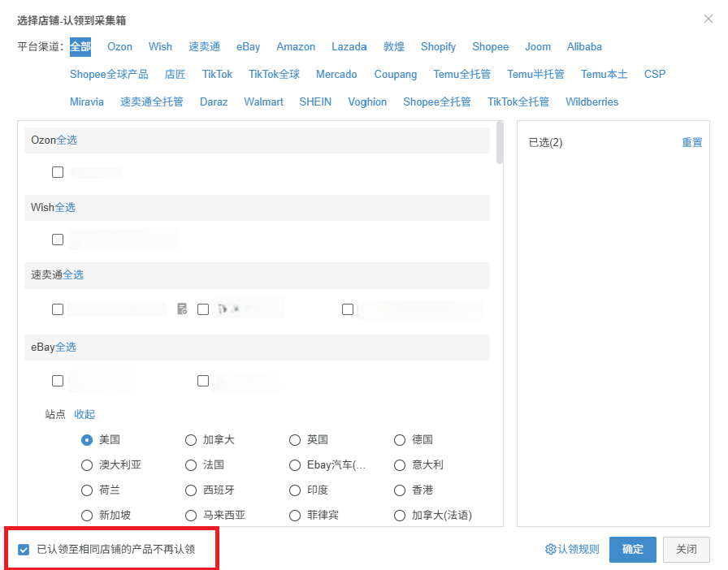Click the 关闭 button

687,550
